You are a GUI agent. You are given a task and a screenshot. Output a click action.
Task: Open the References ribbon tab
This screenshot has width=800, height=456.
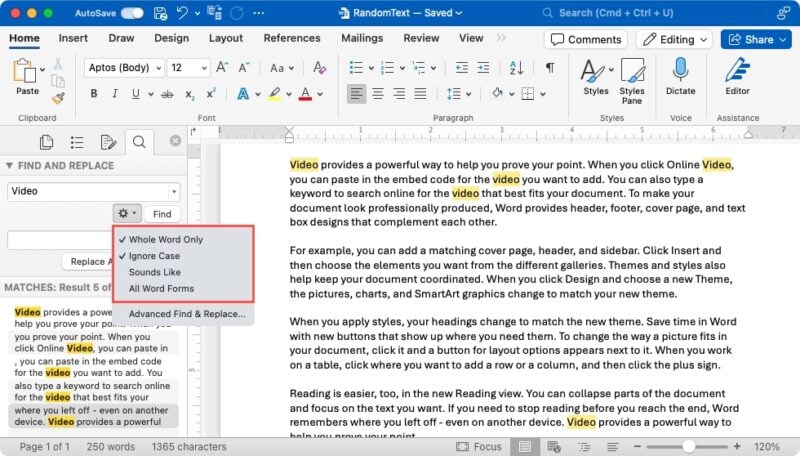tap(292, 38)
